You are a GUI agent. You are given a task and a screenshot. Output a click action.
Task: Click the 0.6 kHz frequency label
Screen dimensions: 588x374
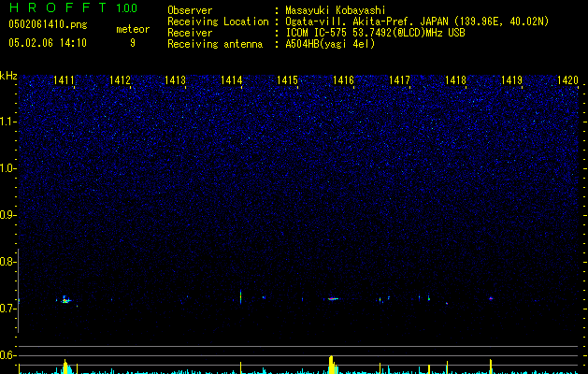tap(8, 355)
